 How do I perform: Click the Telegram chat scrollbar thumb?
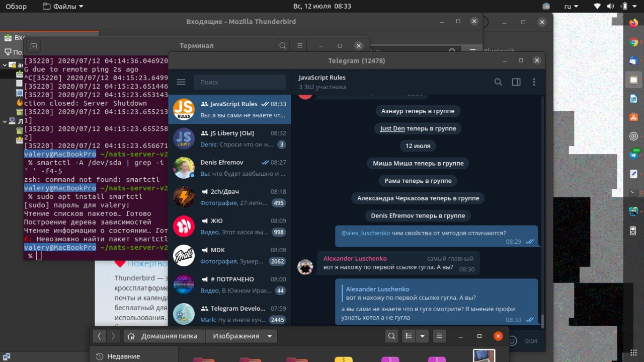coord(542,321)
